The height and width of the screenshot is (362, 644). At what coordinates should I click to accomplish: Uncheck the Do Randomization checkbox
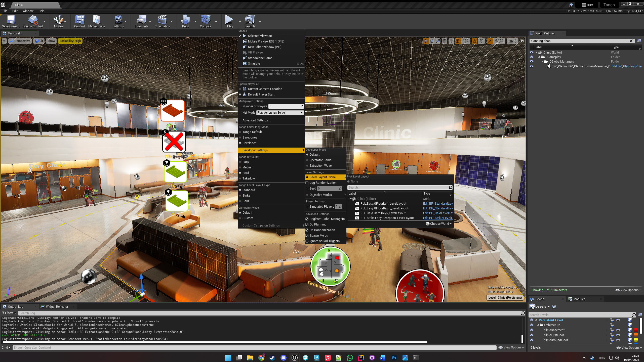coord(307,230)
